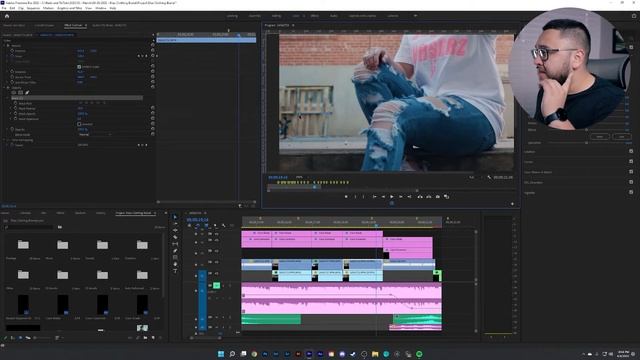Viewport: 640px width, 360px height.
Task: Play the sequence in Program monitor
Action: (392, 197)
